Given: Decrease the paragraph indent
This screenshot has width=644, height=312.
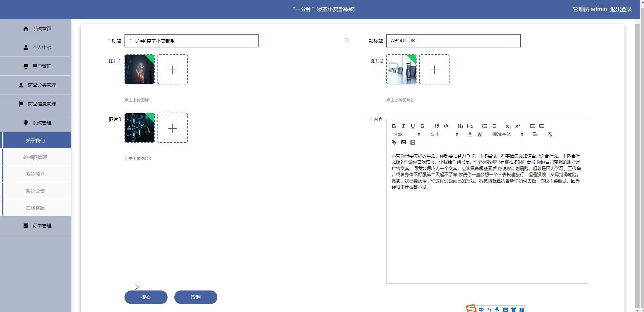Looking at the screenshot, I should pyautogui.click(x=532, y=126).
